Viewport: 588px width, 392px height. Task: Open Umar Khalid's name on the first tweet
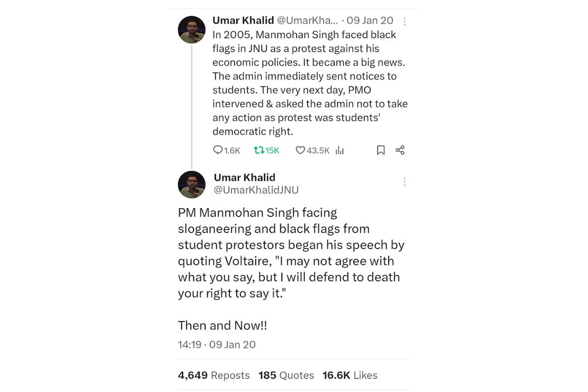pos(243,21)
